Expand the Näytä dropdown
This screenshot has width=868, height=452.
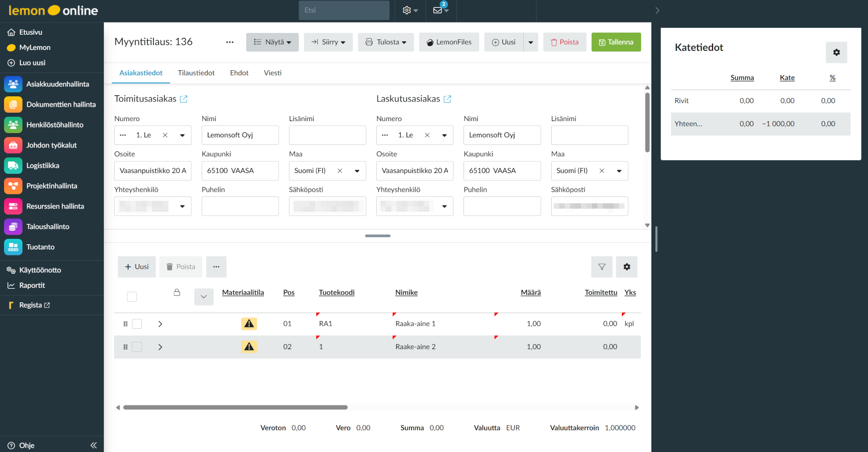pyautogui.click(x=272, y=42)
